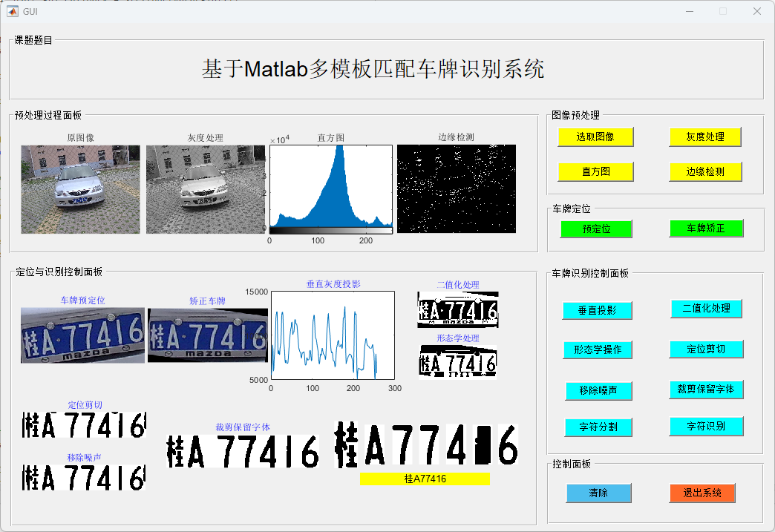Start 字符分割 segmentation

(x=598, y=427)
